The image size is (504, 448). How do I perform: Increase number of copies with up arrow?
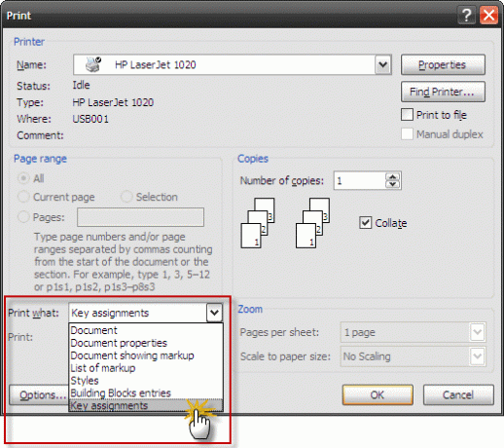pos(392,177)
